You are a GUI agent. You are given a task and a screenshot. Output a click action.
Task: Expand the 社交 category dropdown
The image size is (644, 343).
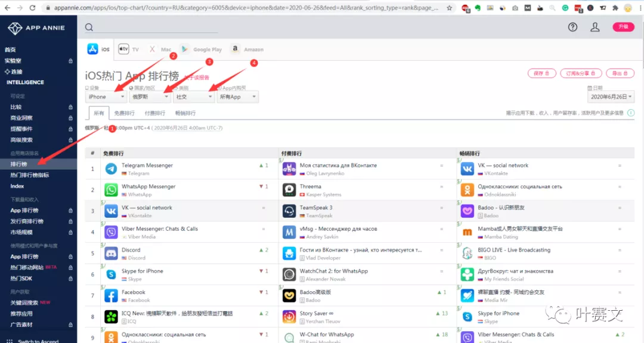[x=194, y=97]
